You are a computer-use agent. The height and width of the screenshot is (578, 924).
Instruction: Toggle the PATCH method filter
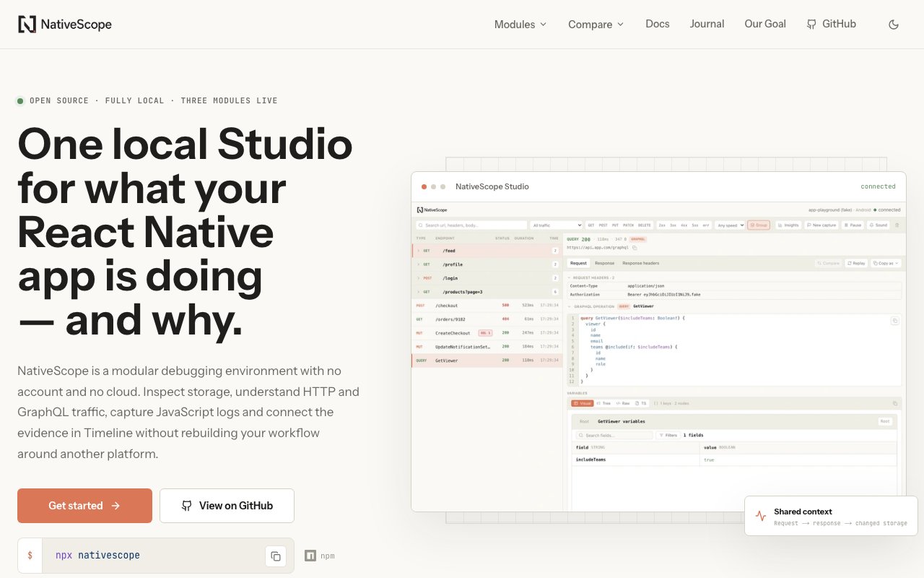[x=628, y=225]
